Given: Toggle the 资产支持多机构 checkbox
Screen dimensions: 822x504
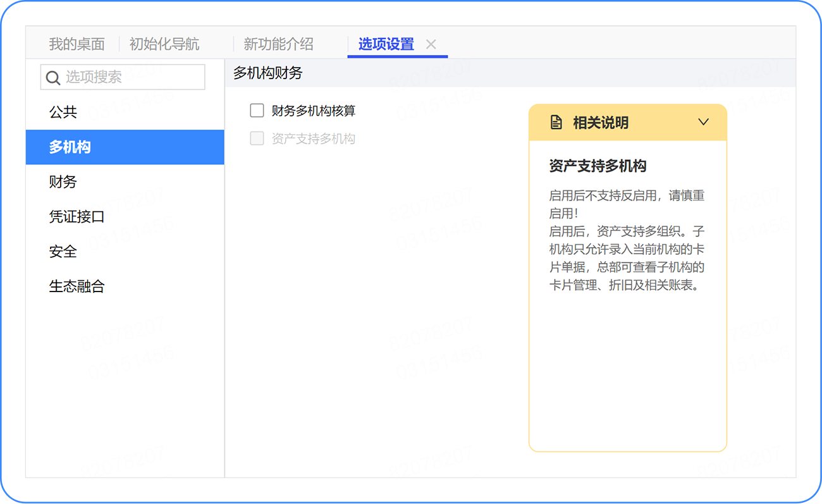Looking at the screenshot, I should pyautogui.click(x=257, y=138).
